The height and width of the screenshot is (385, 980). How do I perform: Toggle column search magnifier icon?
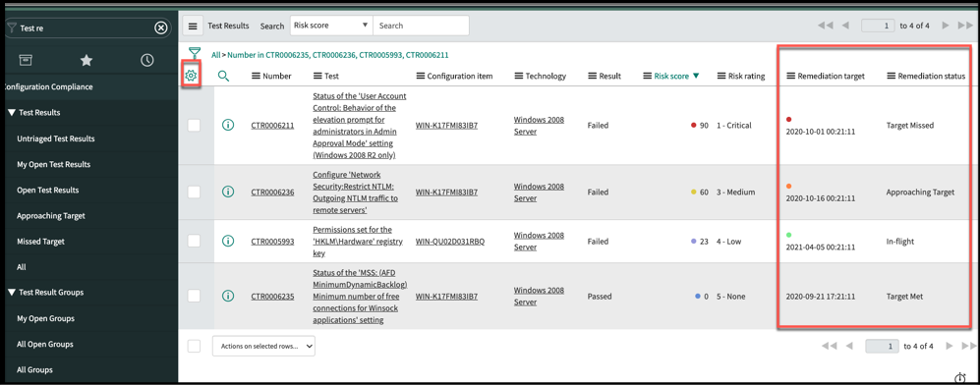tap(223, 77)
